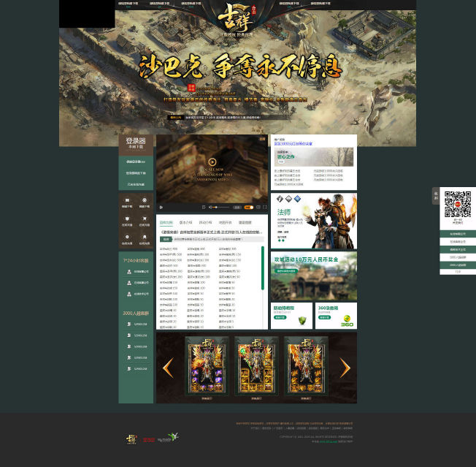Open the last item in top navigation bar
This screenshot has height=467, width=476.
click(x=320, y=4)
